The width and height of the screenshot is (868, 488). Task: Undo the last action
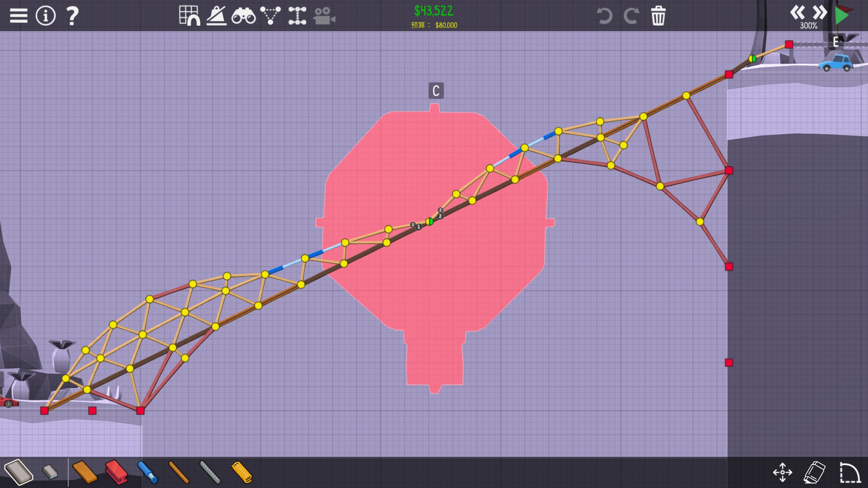[x=604, y=16]
